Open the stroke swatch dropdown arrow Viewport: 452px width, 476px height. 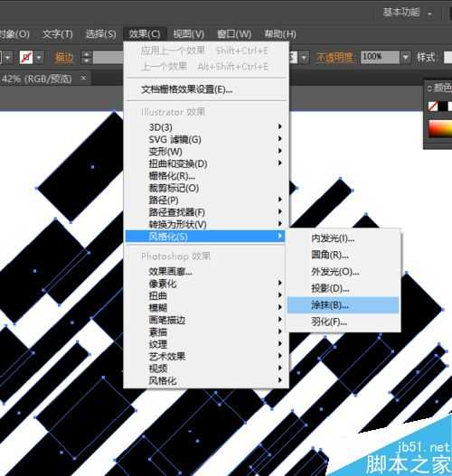tap(39, 57)
